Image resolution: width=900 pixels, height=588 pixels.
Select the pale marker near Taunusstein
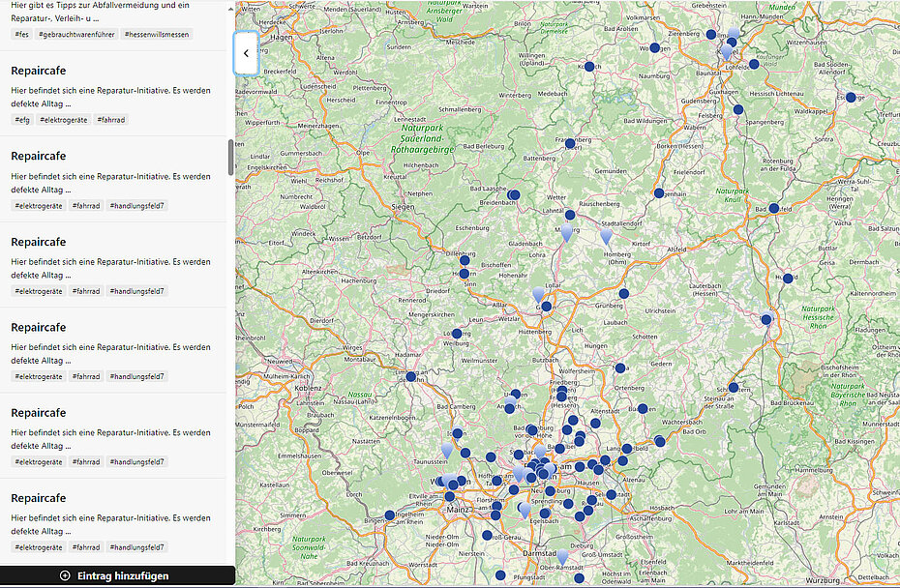point(447,449)
